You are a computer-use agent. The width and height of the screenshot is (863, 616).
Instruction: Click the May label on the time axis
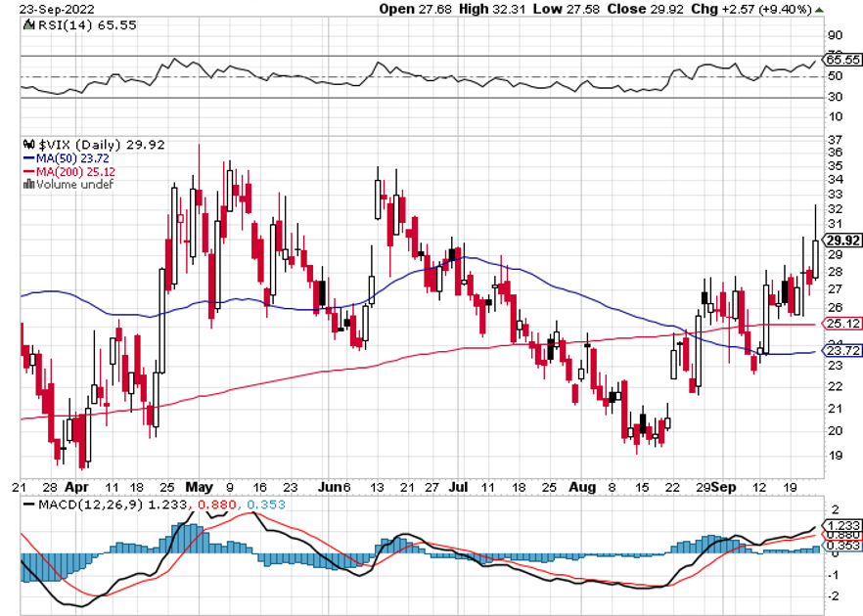pos(199,486)
